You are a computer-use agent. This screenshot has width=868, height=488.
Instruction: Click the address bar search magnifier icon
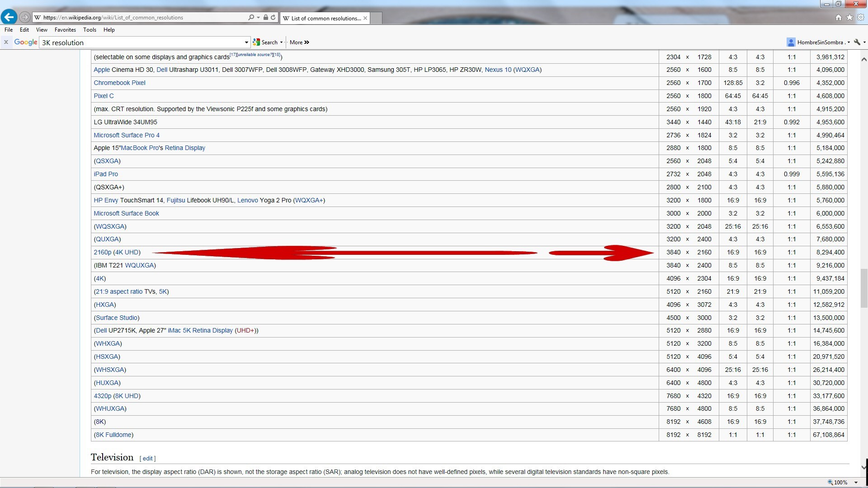pos(251,18)
